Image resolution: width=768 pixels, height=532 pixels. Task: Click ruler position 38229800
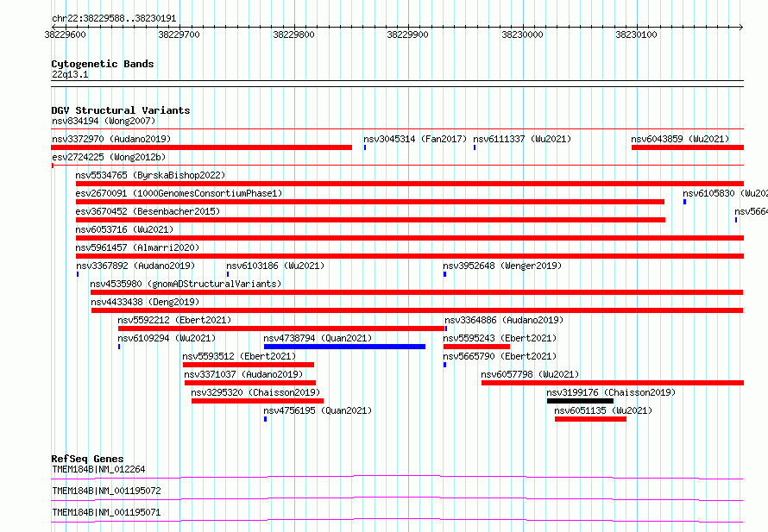click(x=294, y=34)
